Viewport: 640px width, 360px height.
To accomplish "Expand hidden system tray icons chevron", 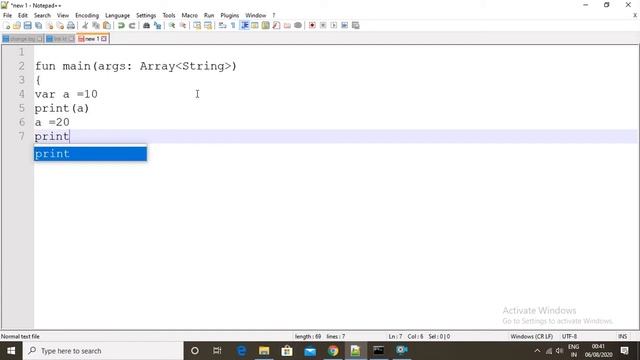I will click(537, 351).
